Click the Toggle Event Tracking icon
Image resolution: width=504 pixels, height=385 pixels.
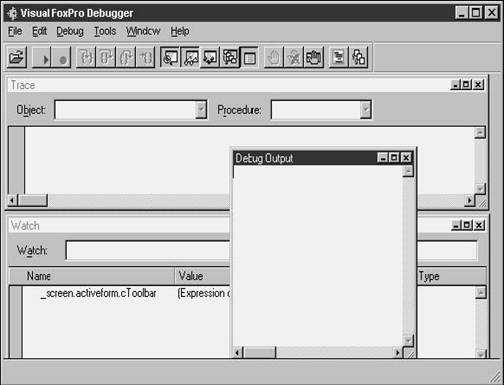click(x=358, y=58)
